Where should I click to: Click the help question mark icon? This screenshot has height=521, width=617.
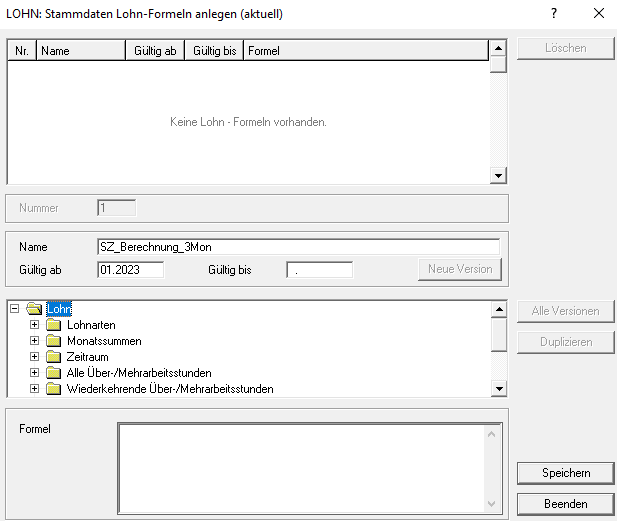pos(554,14)
